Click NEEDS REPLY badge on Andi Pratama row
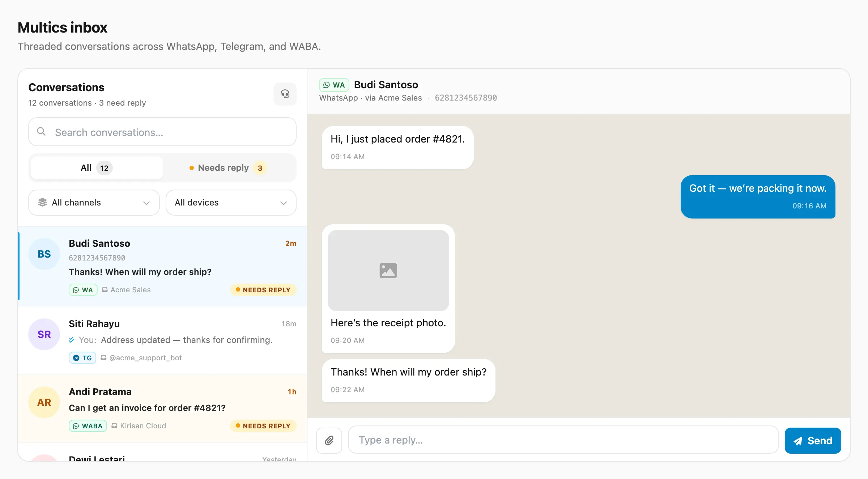The width and height of the screenshot is (868, 479). 263,426
